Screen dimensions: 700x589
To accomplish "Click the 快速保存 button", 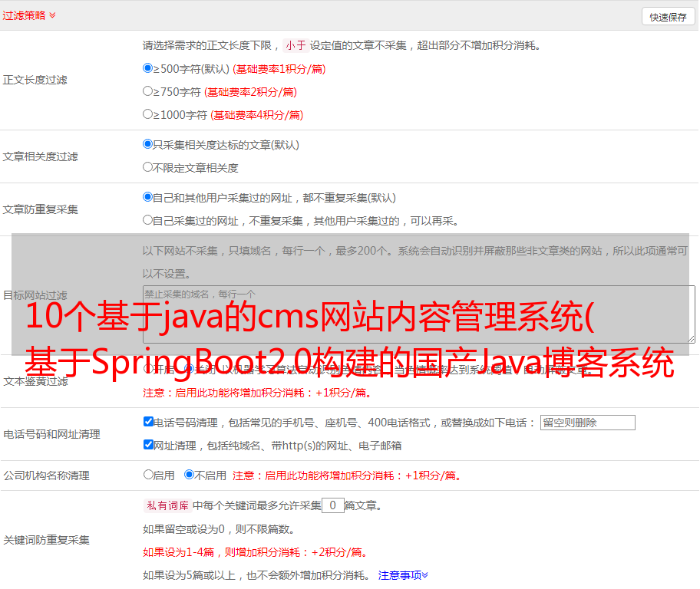I will (x=668, y=17).
